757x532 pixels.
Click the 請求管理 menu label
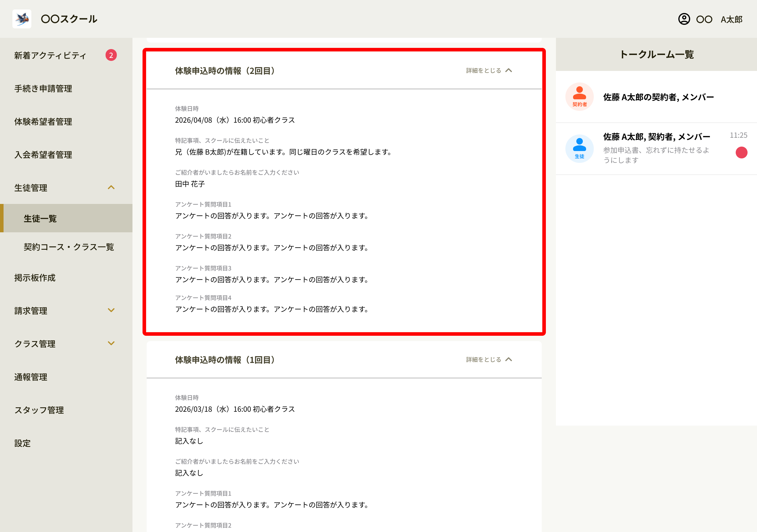pyautogui.click(x=31, y=311)
